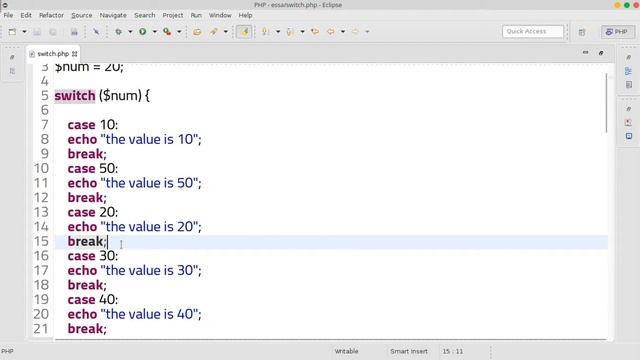Click the 15 : 11 cursor position

pyautogui.click(x=453, y=351)
